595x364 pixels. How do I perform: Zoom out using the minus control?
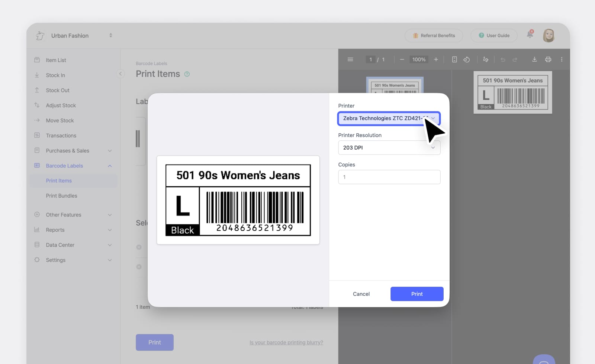coord(402,59)
